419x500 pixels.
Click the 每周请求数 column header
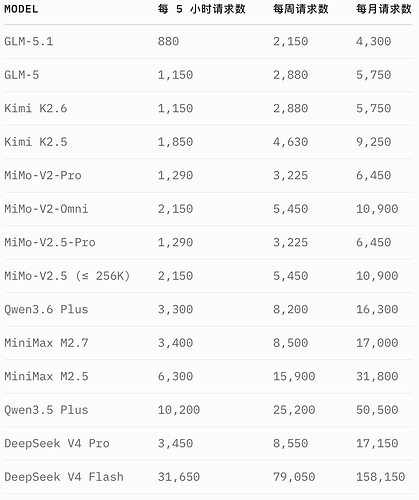[x=301, y=9]
